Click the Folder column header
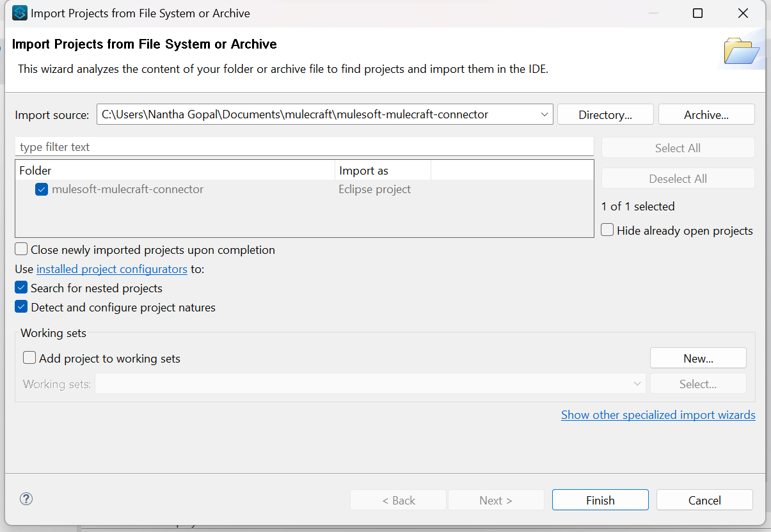 point(174,171)
